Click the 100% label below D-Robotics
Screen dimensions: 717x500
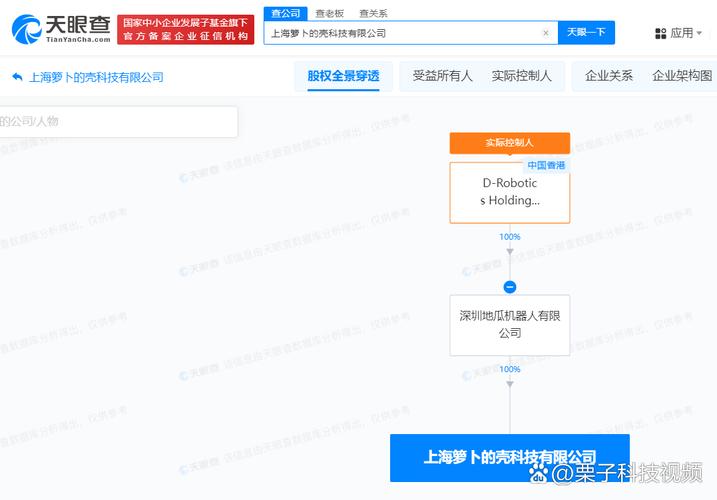(510, 237)
